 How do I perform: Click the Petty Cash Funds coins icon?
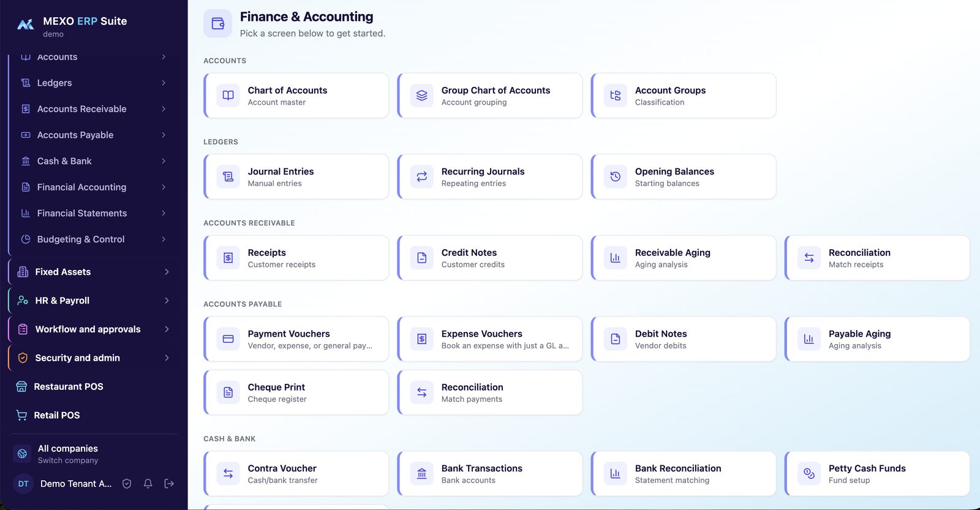(809, 474)
